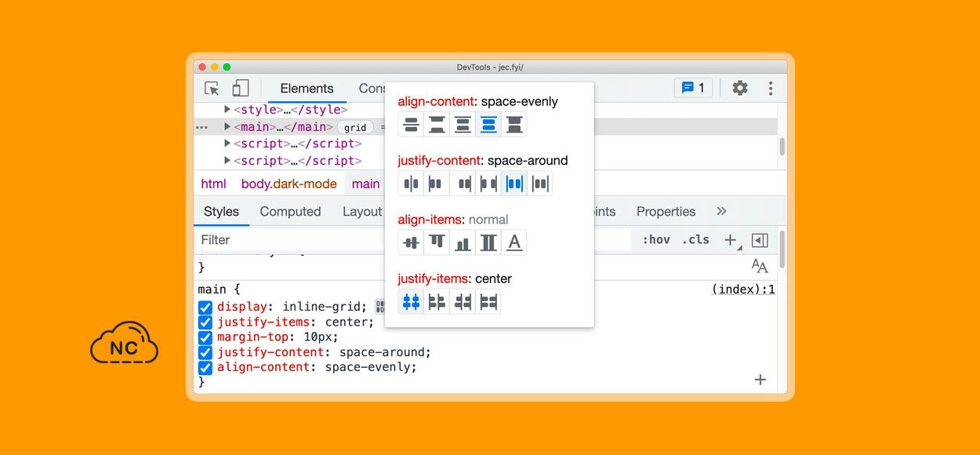Click the highlighted justify-items center icon
The image size is (980, 455).
point(411,301)
